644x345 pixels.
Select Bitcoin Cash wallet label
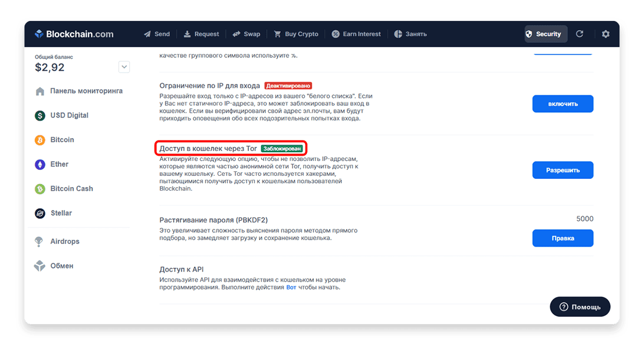[x=72, y=189]
